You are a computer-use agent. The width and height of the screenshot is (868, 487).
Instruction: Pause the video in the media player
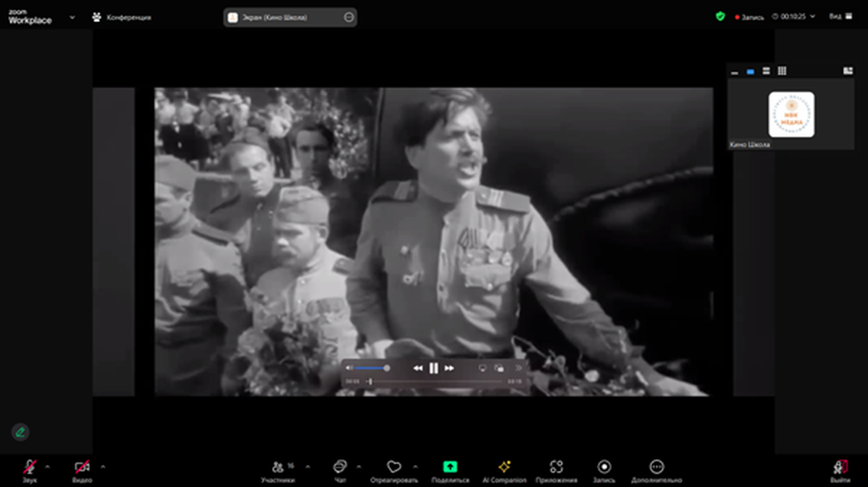[433, 368]
